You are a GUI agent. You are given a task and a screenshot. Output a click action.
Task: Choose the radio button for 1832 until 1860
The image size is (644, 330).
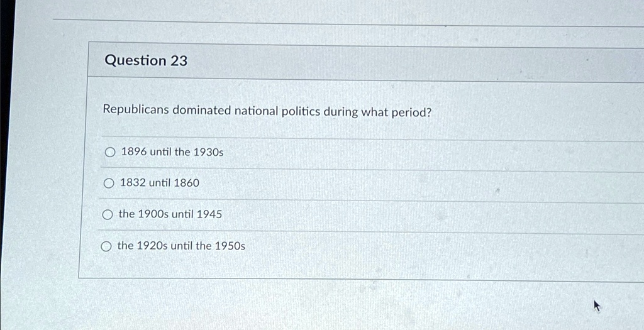[x=108, y=184]
